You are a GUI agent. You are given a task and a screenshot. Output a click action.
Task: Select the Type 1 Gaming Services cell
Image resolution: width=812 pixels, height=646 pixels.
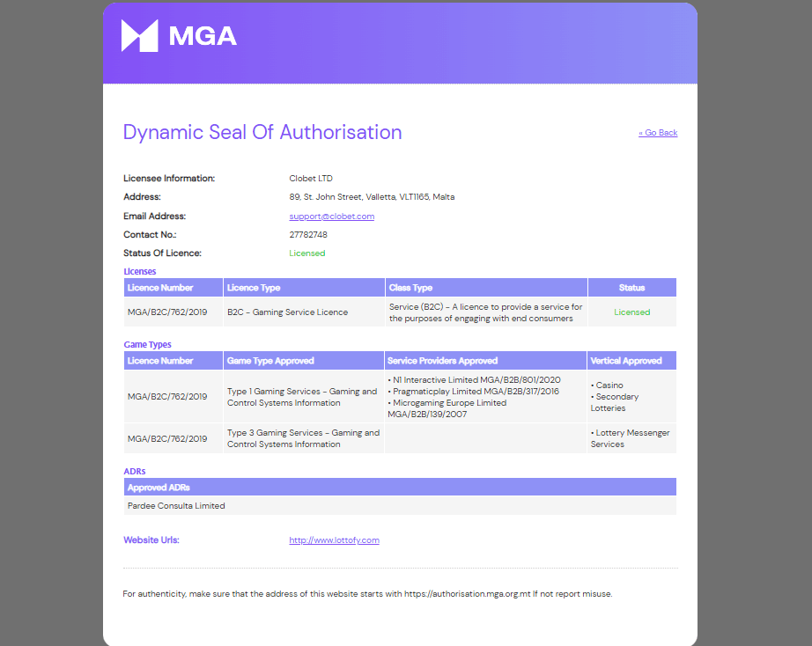point(302,397)
